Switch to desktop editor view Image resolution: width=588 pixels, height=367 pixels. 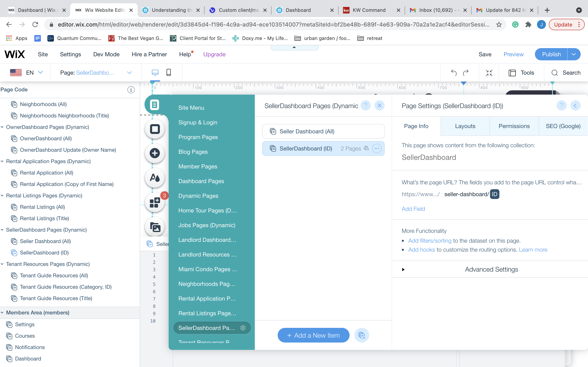[155, 72]
